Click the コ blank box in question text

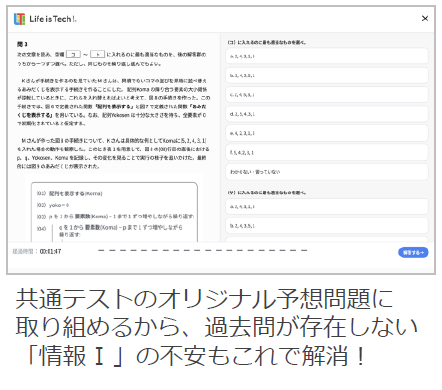[x=73, y=54]
